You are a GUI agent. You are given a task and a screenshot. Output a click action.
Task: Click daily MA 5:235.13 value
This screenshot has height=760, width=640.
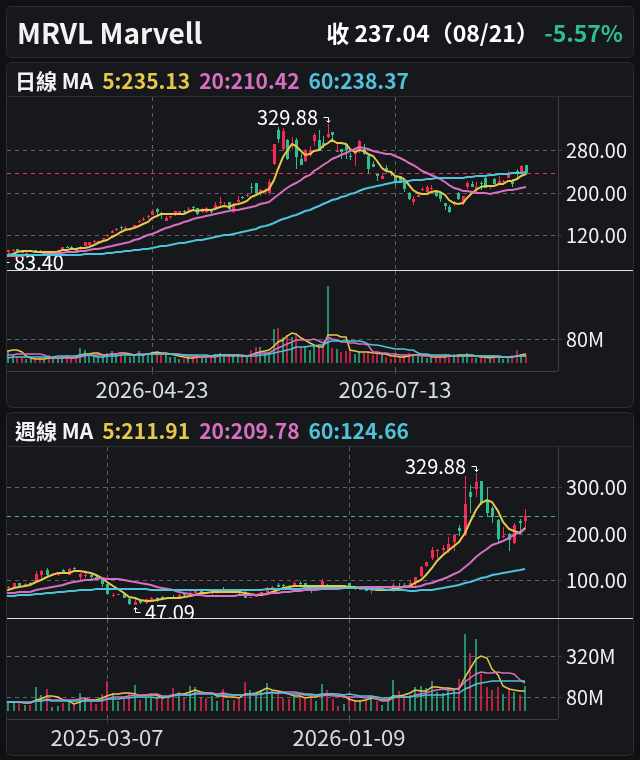[x=146, y=81]
